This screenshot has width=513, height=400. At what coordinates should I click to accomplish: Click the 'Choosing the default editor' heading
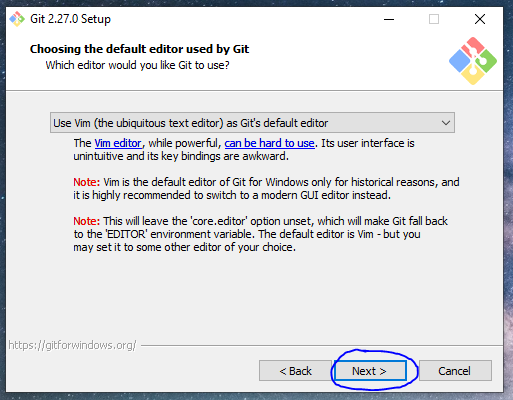139,49
